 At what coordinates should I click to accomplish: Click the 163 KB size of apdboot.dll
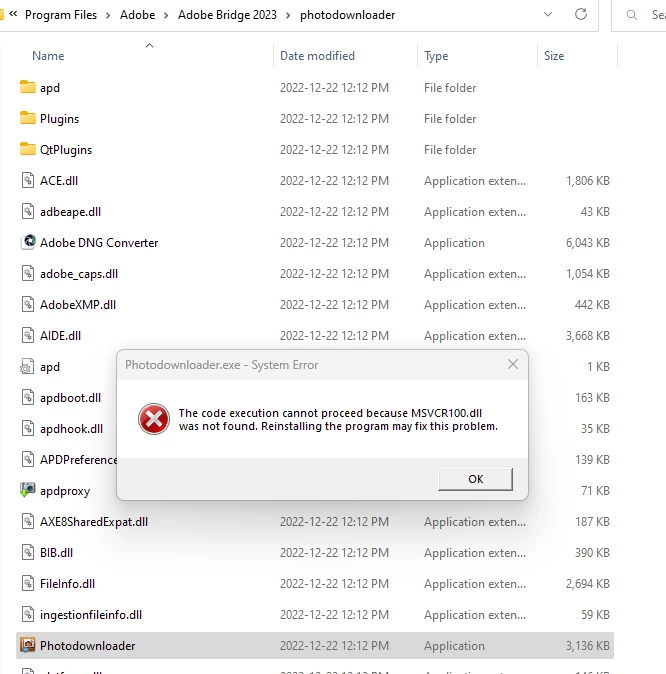pyautogui.click(x=592, y=398)
